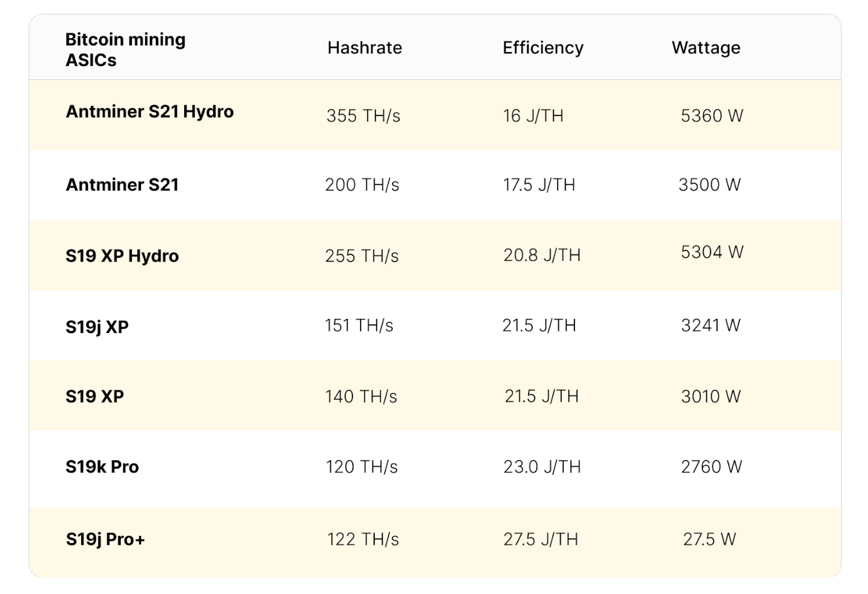Viewport: 868px width, 594px height.
Task: Click the 3010 W wattage value
Action: (x=710, y=396)
